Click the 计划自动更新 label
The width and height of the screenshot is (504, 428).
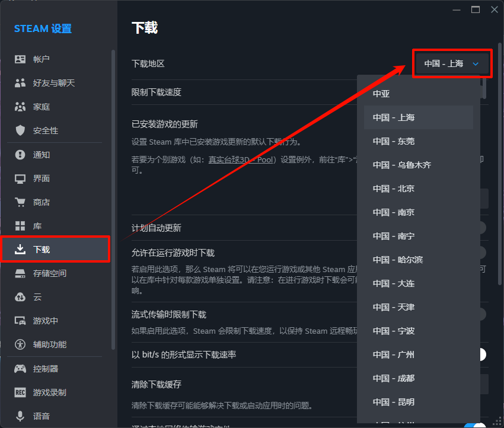pos(156,228)
